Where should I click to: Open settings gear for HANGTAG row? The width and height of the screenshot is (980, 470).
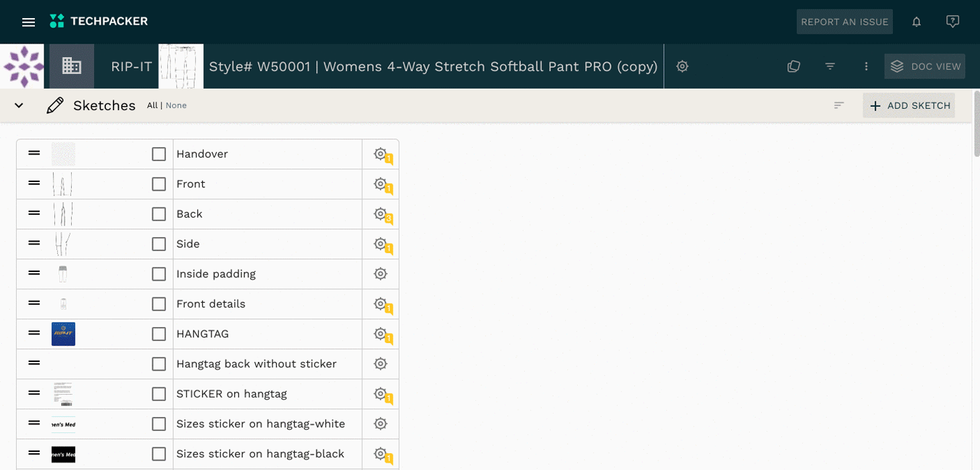pos(381,334)
